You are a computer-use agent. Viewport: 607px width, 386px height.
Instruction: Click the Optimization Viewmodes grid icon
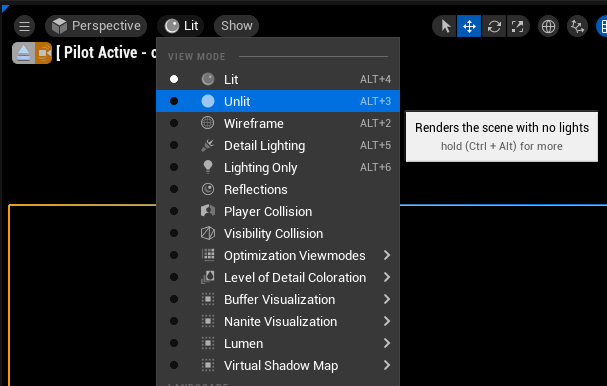[208, 255]
